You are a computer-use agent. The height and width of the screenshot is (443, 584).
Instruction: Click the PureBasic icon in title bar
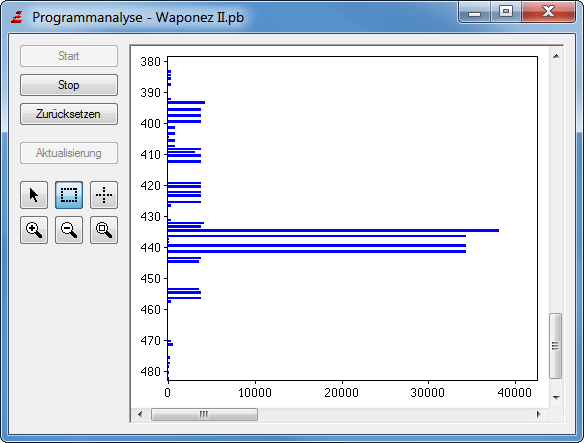[x=17, y=17]
